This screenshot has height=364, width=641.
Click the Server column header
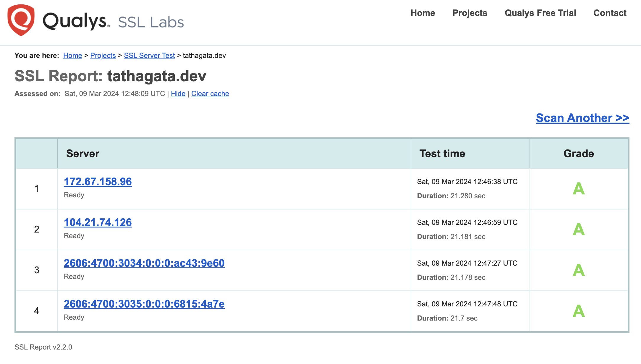pyautogui.click(x=83, y=153)
